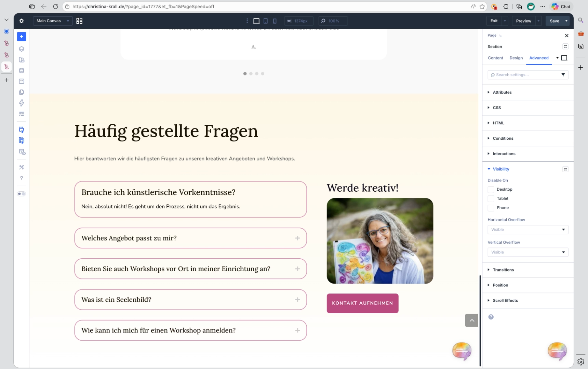This screenshot has height=369, width=588.
Task: Click the blue plus add-element button
Action: click(x=22, y=37)
